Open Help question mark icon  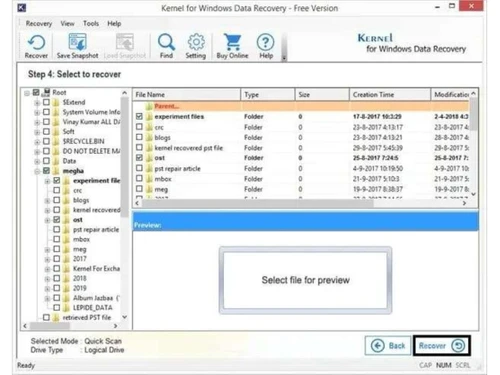click(265, 43)
